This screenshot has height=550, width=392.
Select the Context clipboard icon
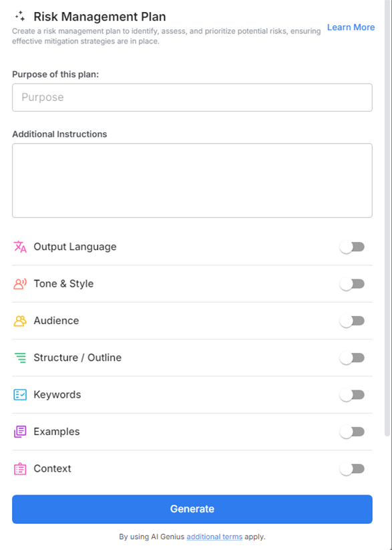21,468
